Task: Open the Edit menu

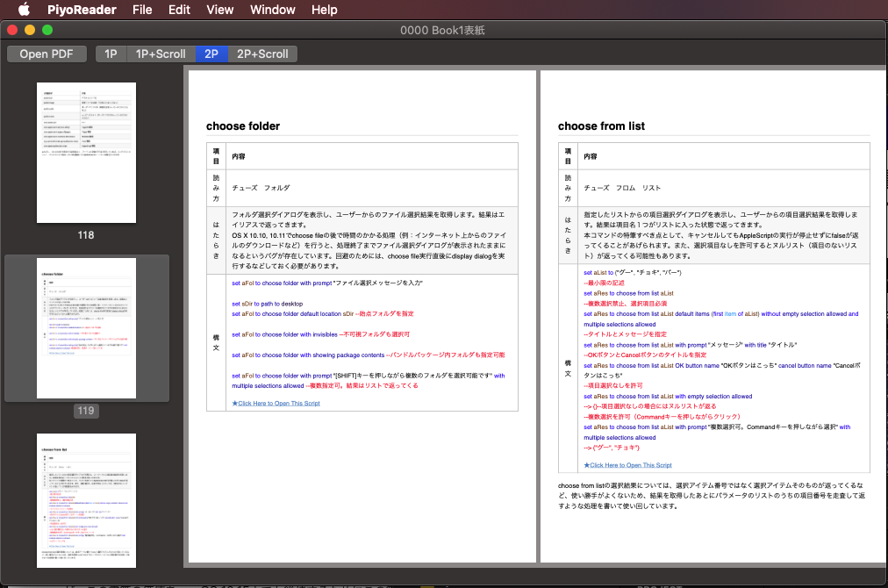Action: [x=179, y=10]
